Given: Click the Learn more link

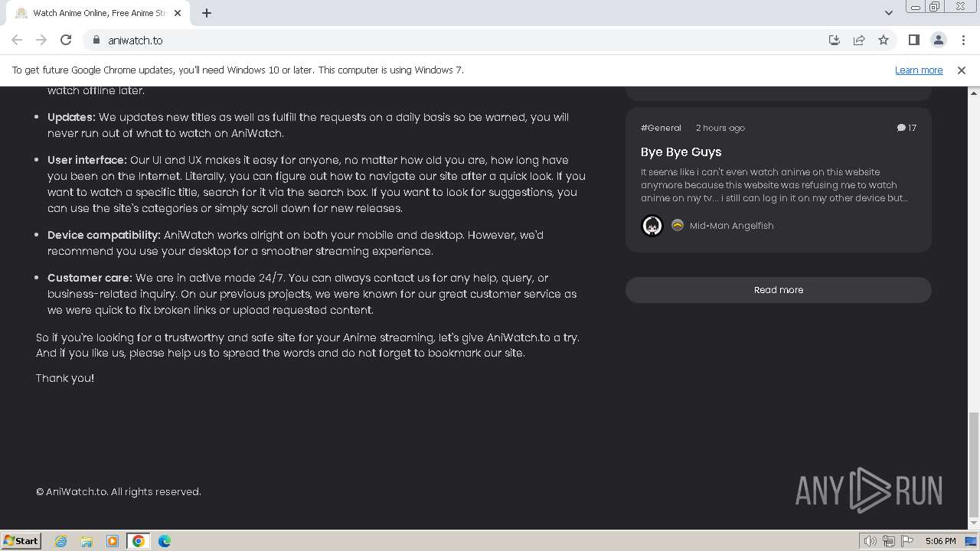Looking at the screenshot, I should [918, 70].
